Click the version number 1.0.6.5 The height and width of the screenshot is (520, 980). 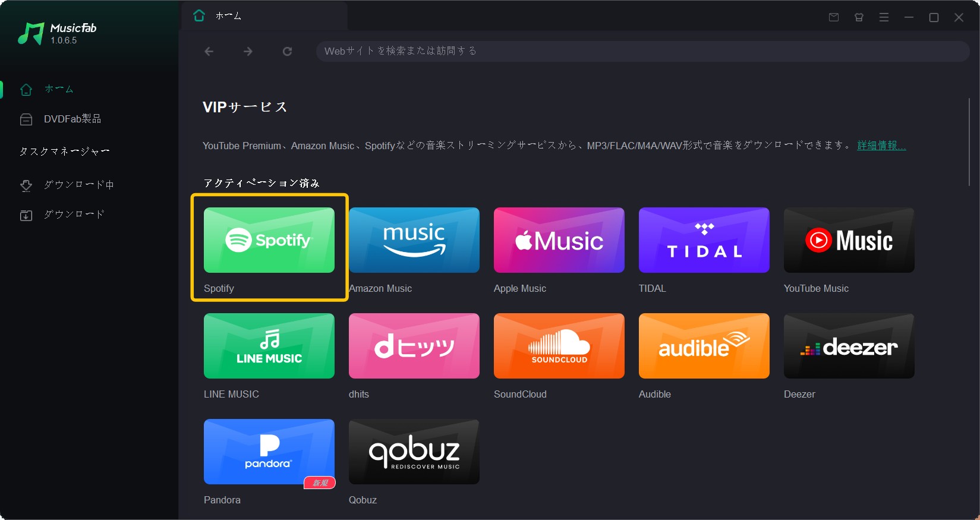coord(64,40)
